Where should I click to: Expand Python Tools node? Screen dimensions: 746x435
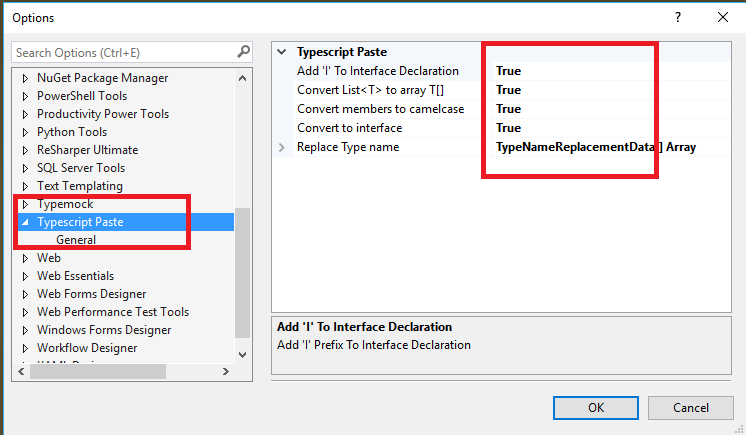(x=25, y=132)
